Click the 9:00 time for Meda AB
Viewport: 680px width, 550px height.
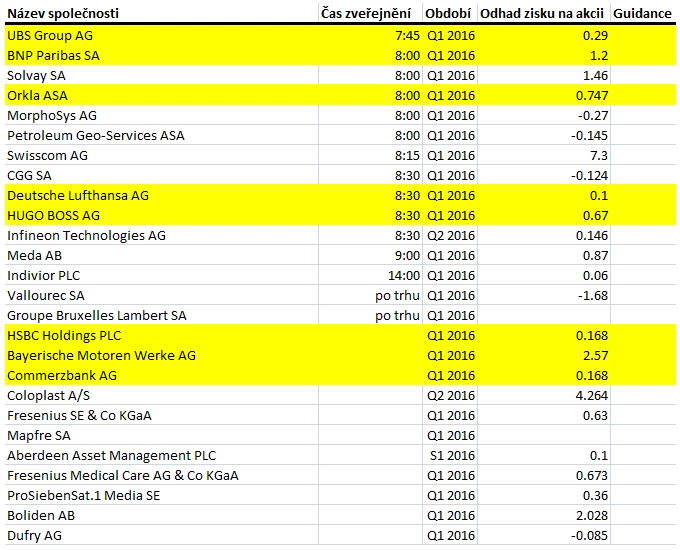click(407, 255)
